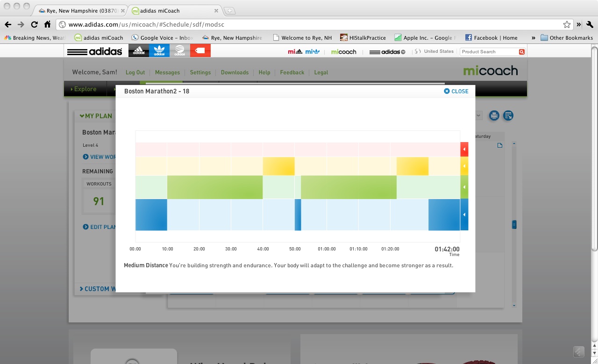Open Messages in account menu
Viewport: 598px width, 364px height.
click(x=167, y=72)
